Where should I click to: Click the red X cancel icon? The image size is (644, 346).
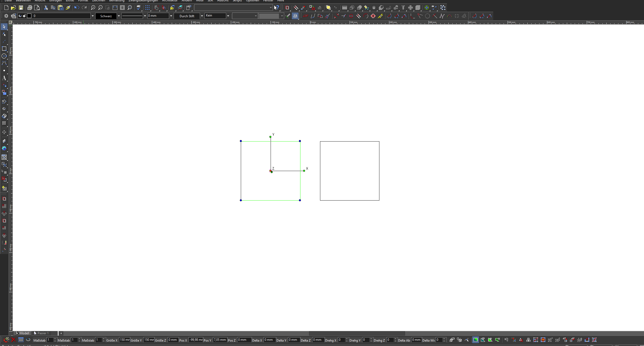tap(14, 340)
